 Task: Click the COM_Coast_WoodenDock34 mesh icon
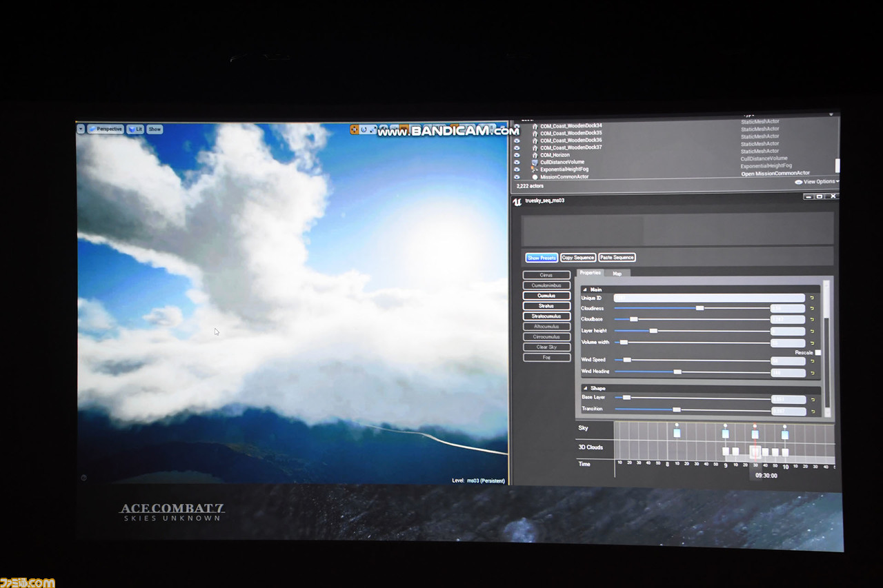pos(535,125)
